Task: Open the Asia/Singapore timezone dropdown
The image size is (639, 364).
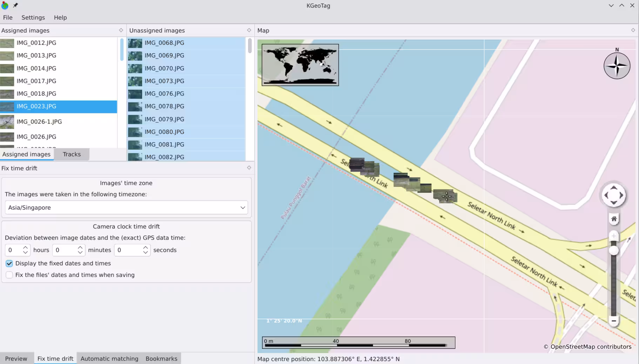Action: click(126, 208)
